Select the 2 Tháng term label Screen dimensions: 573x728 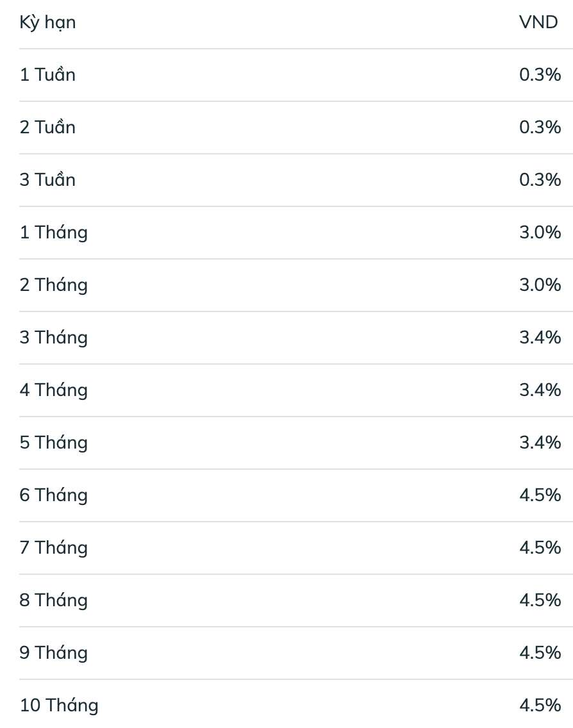click(x=54, y=285)
